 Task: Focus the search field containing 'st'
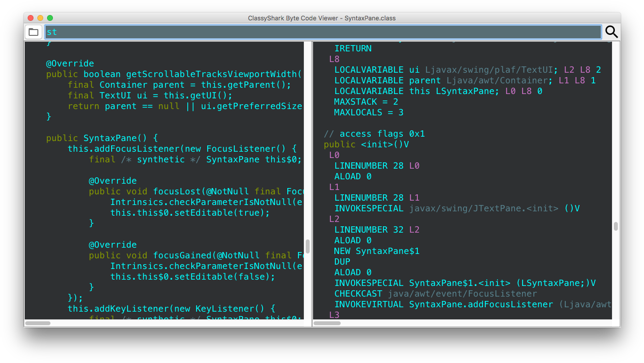coord(323,32)
